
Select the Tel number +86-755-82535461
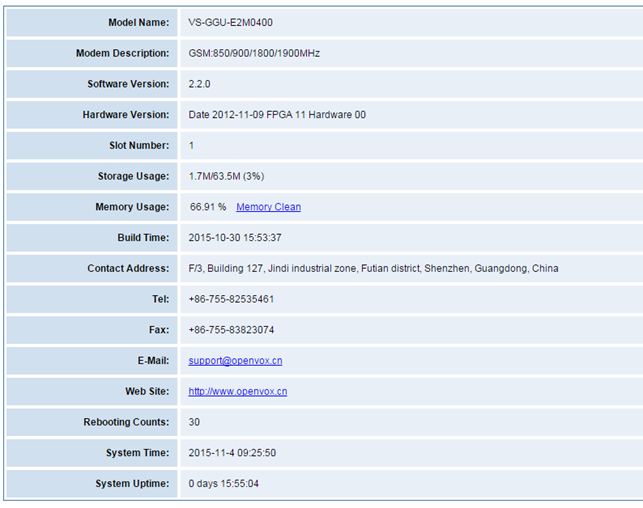(231, 299)
